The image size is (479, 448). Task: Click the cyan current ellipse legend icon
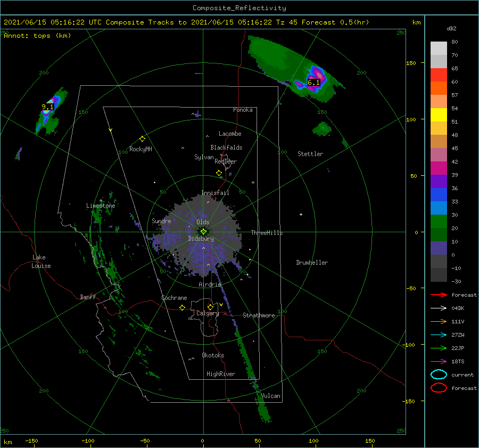click(x=439, y=374)
